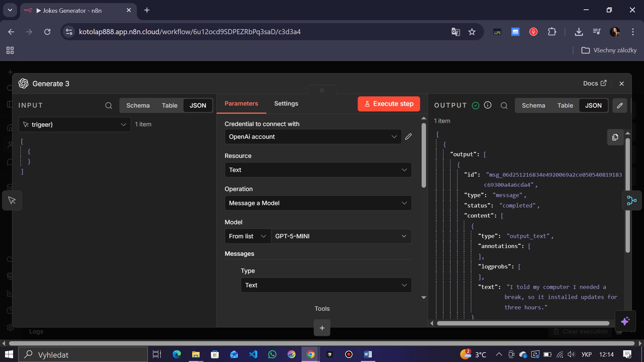The height and width of the screenshot is (362, 644).
Task: Switch OUTPUT view to Schema
Action: pos(533,106)
